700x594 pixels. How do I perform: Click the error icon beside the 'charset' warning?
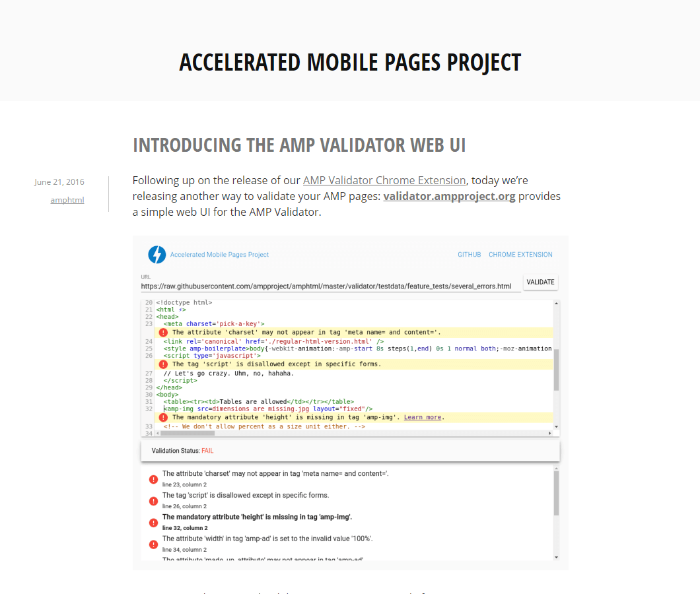coord(163,332)
